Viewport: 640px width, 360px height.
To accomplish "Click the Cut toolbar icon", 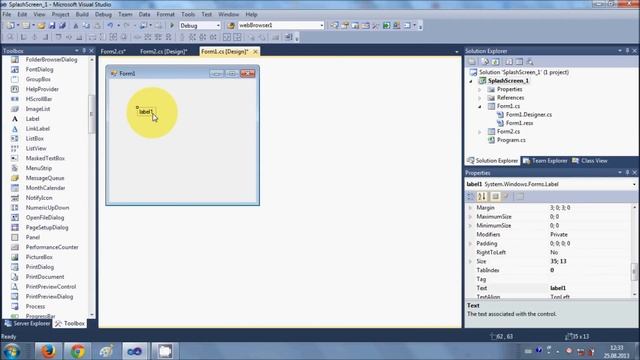I will [x=76, y=25].
